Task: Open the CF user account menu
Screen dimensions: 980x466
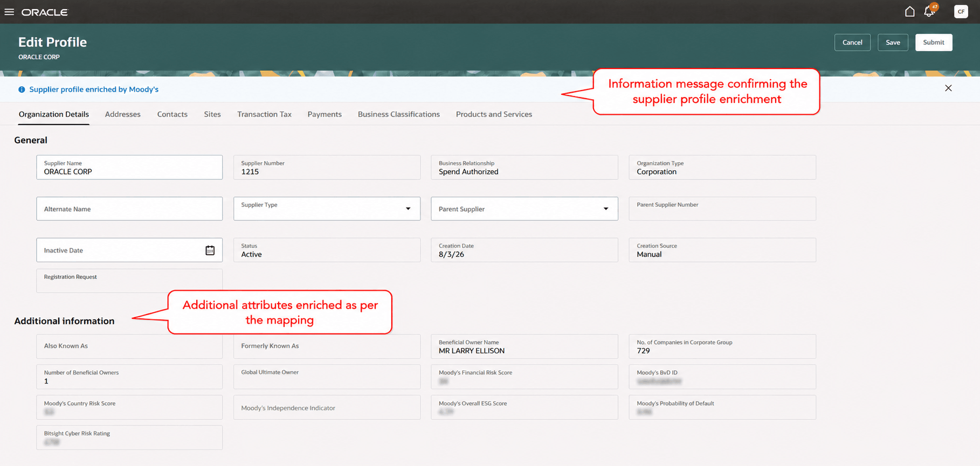Action: click(961, 11)
